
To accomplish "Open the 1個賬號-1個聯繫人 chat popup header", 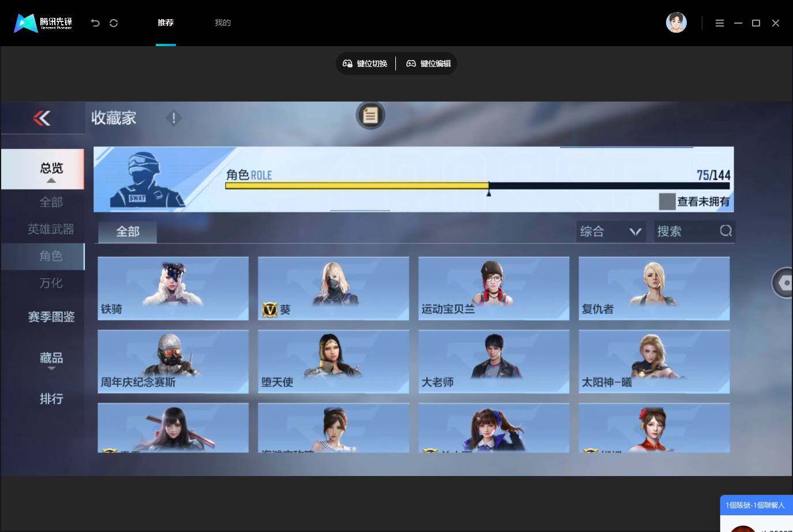I will coord(756,505).
